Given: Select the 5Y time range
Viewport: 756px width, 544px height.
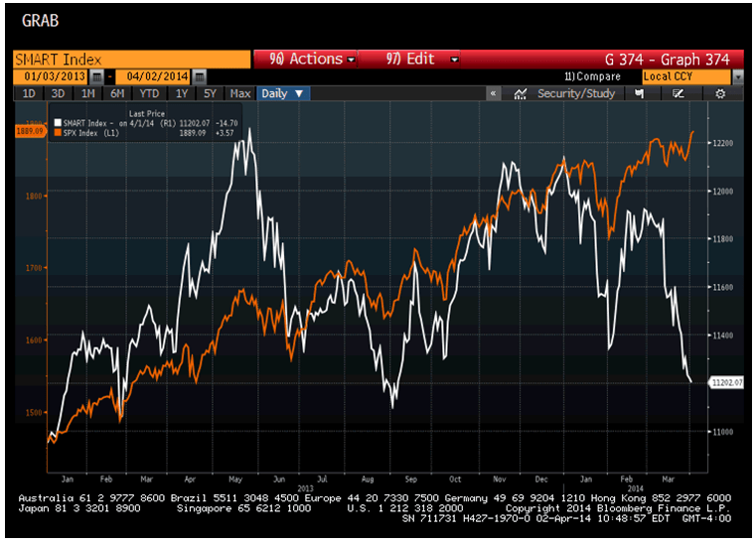Looking at the screenshot, I should point(210,93).
